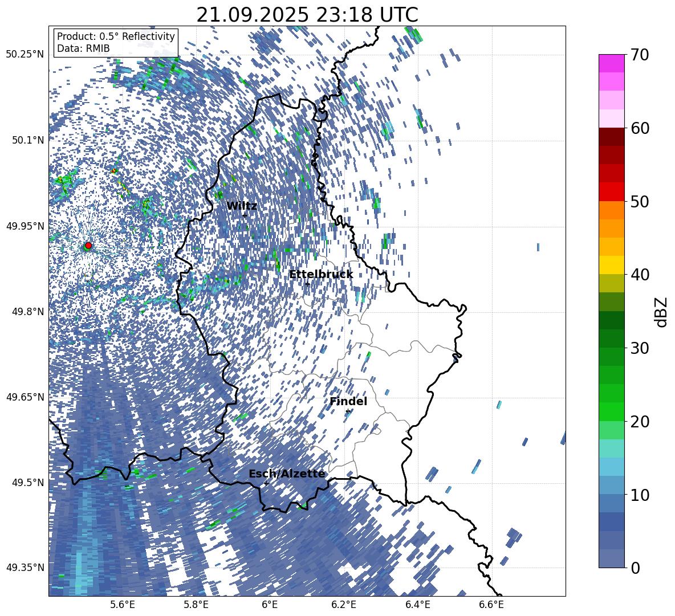Click the colorbar tick value 40

[x=640, y=275]
